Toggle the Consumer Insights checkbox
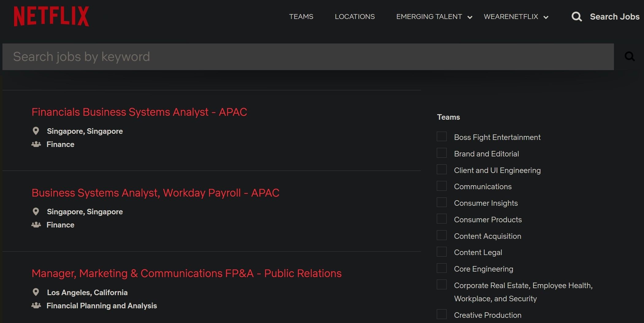 [442, 202]
